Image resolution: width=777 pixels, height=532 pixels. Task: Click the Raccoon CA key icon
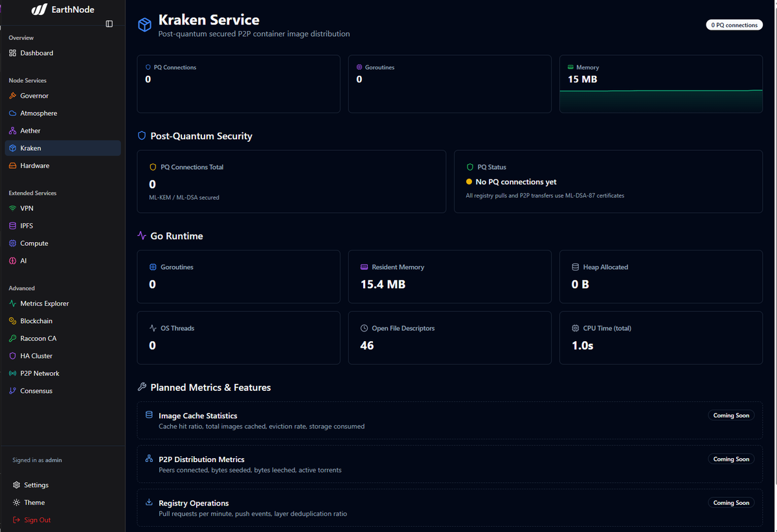[13, 338]
